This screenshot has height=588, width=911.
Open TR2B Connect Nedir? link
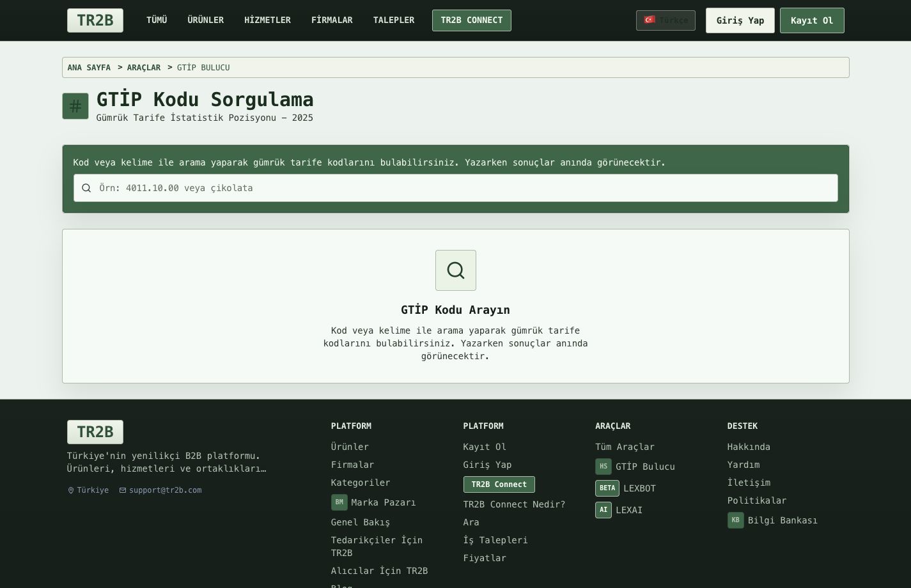point(515,504)
